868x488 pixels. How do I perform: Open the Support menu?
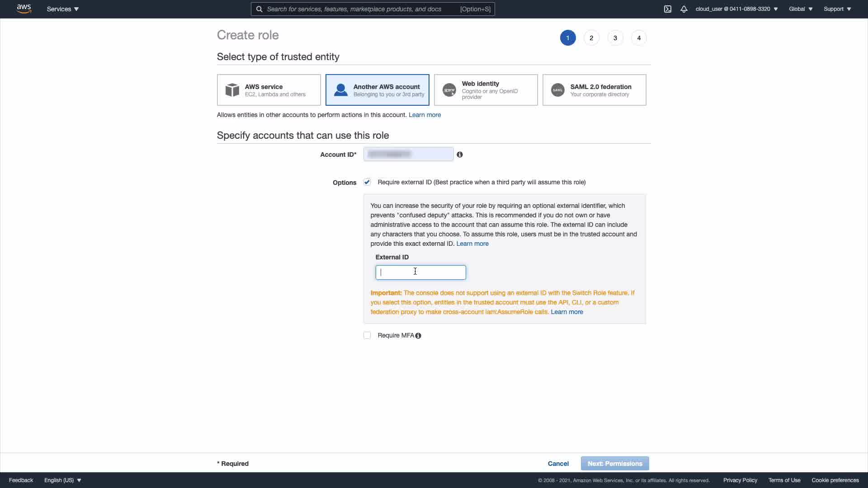837,9
